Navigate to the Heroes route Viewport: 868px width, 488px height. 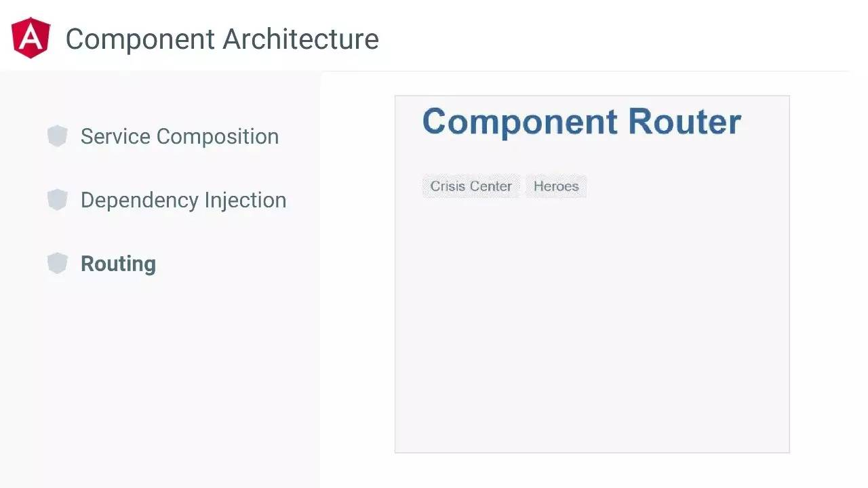coord(556,186)
